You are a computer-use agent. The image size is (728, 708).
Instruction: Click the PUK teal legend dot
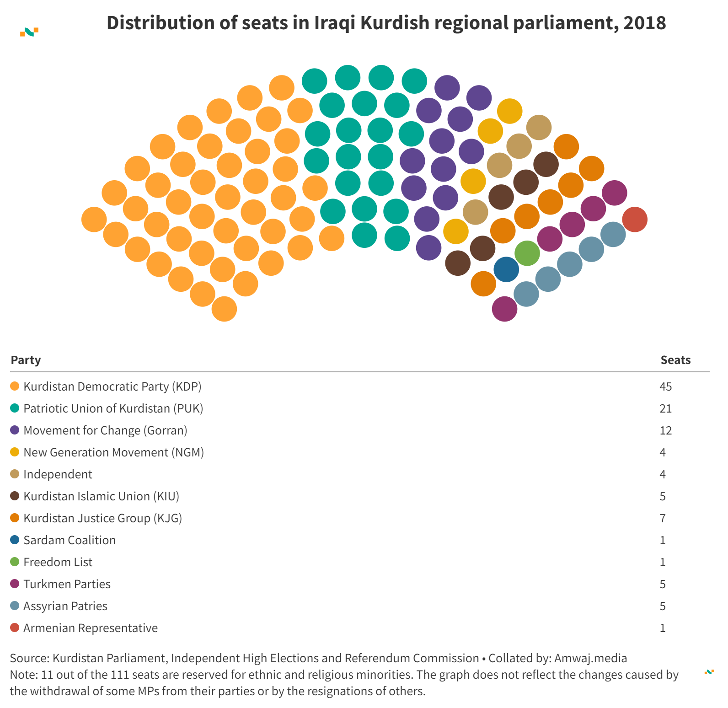pos(15,408)
